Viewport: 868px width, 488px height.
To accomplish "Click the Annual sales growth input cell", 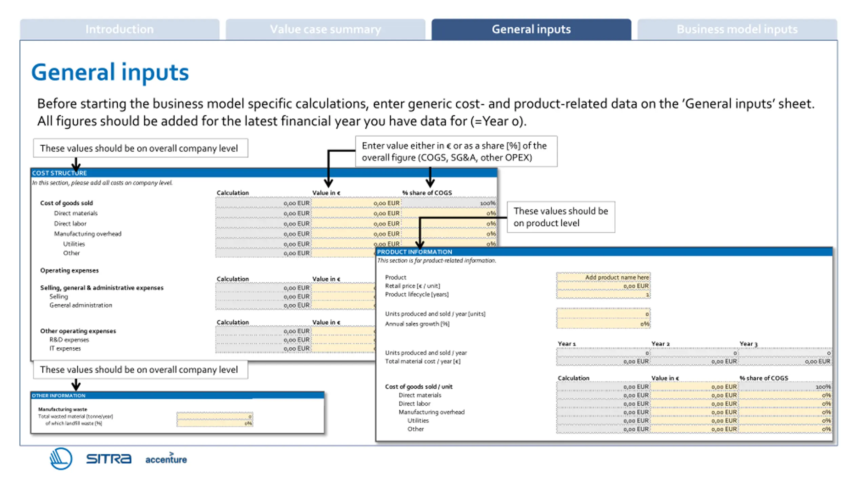I will [x=603, y=324].
